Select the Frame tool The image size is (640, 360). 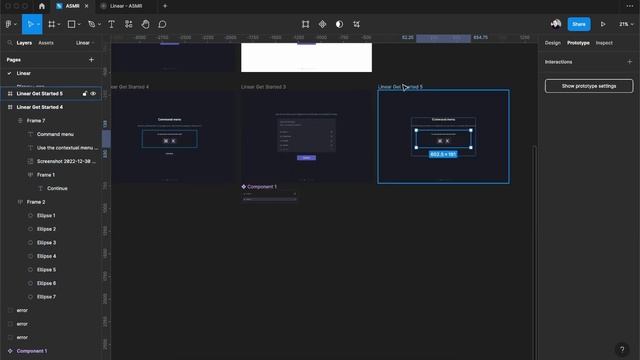pos(51,24)
